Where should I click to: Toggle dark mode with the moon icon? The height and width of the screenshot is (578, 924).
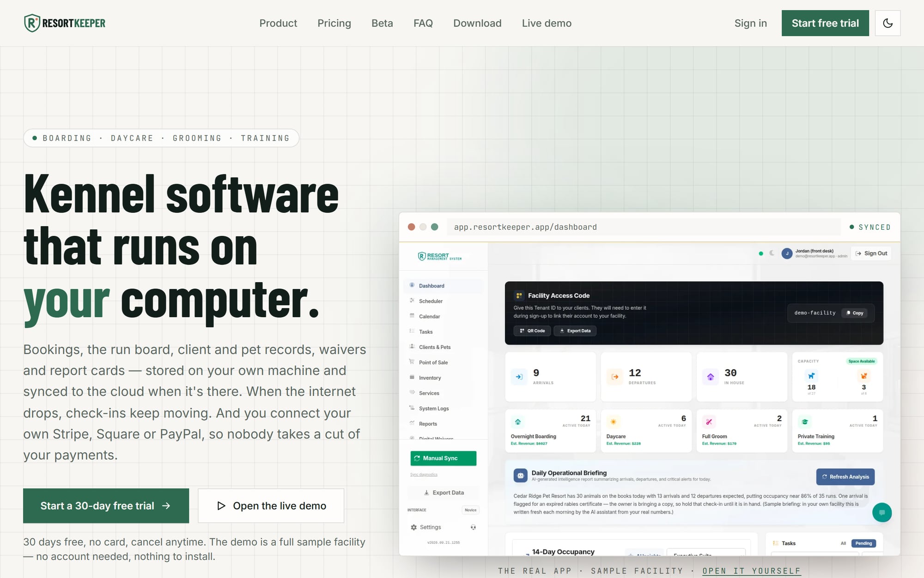coord(888,23)
